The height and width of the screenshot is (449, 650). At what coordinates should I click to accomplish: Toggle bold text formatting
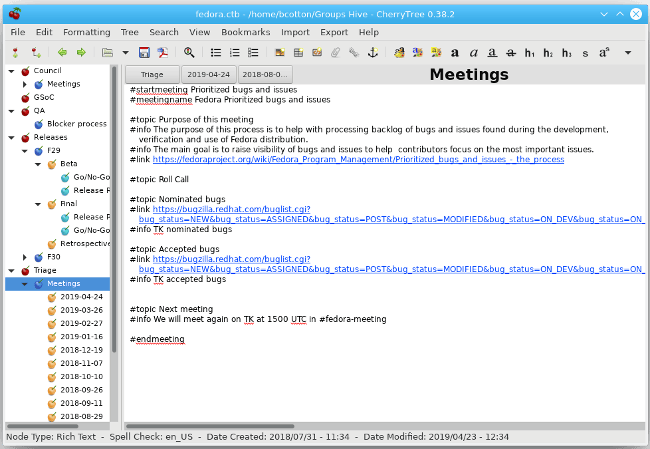coord(456,52)
